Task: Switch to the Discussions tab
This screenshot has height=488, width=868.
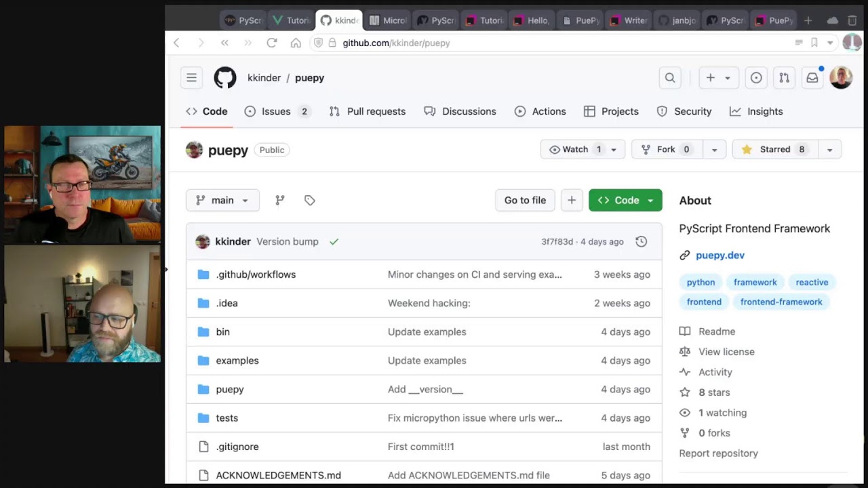Action: (x=469, y=111)
